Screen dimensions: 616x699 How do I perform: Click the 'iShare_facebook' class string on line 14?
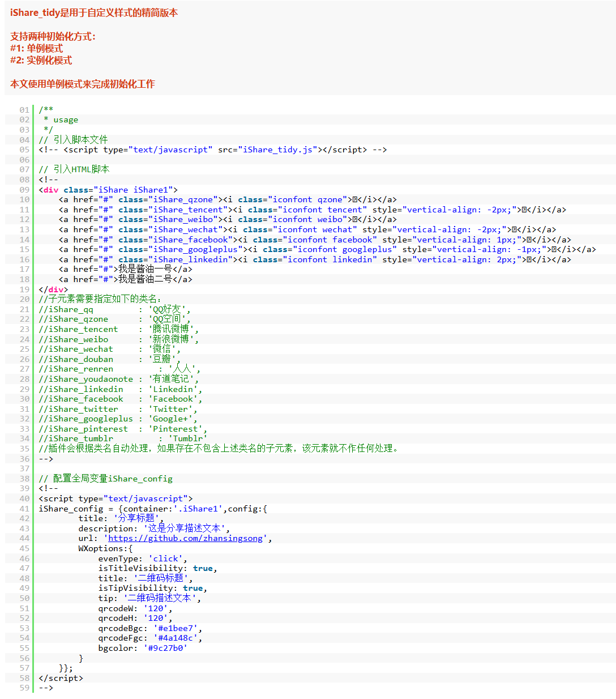point(191,240)
